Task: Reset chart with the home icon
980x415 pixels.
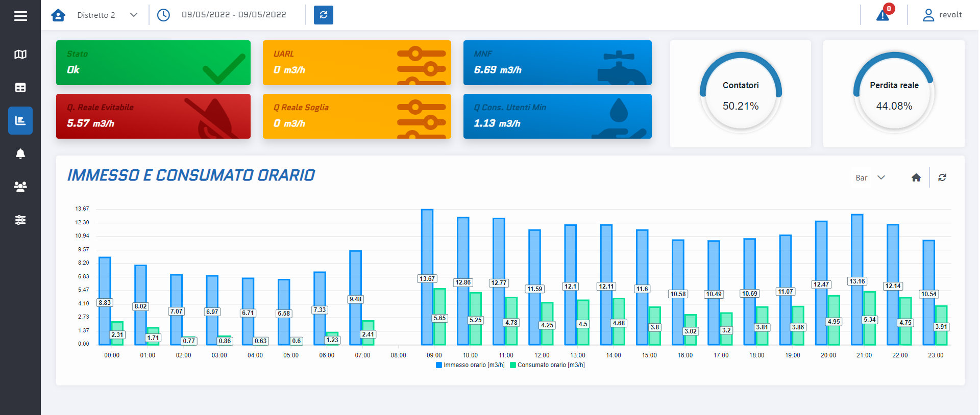Action: click(x=916, y=177)
